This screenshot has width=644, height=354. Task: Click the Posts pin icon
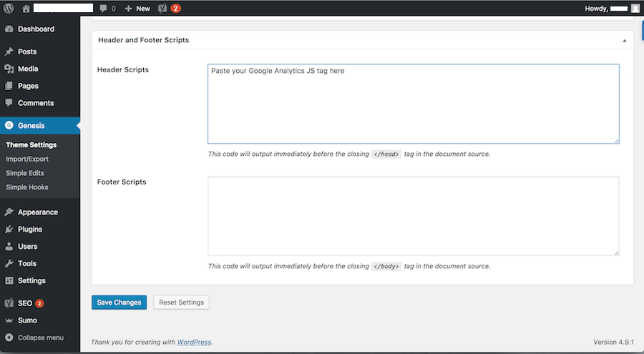click(x=9, y=51)
